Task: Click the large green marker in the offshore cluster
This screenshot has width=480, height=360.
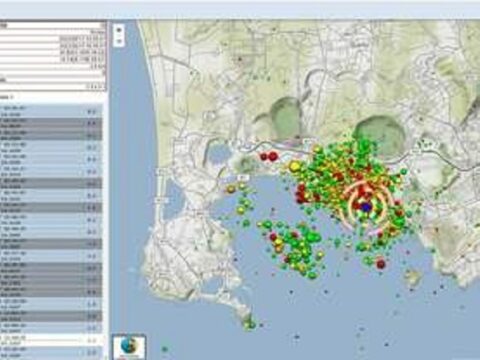Action: (313, 237)
